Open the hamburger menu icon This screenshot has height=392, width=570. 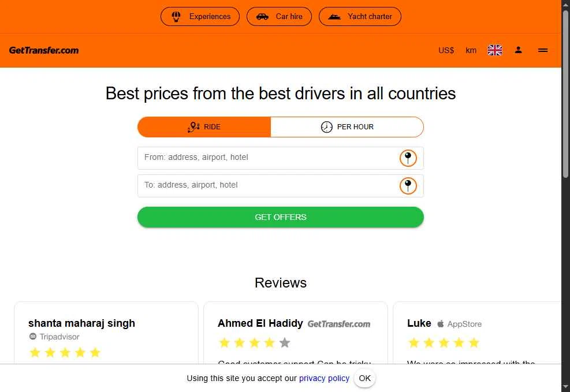(543, 50)
